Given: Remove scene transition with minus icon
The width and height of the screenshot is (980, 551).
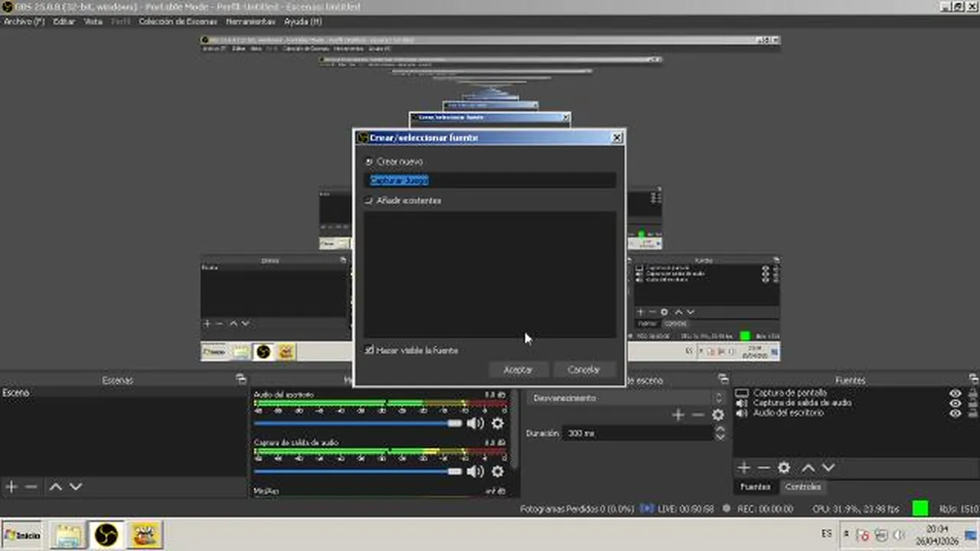Looking at the screenshot, I should point(698,415).
